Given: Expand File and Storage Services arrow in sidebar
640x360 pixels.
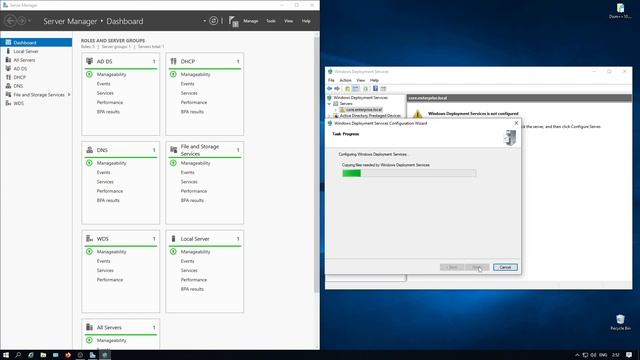Looking at the screenshot, I should pos(69,95).
